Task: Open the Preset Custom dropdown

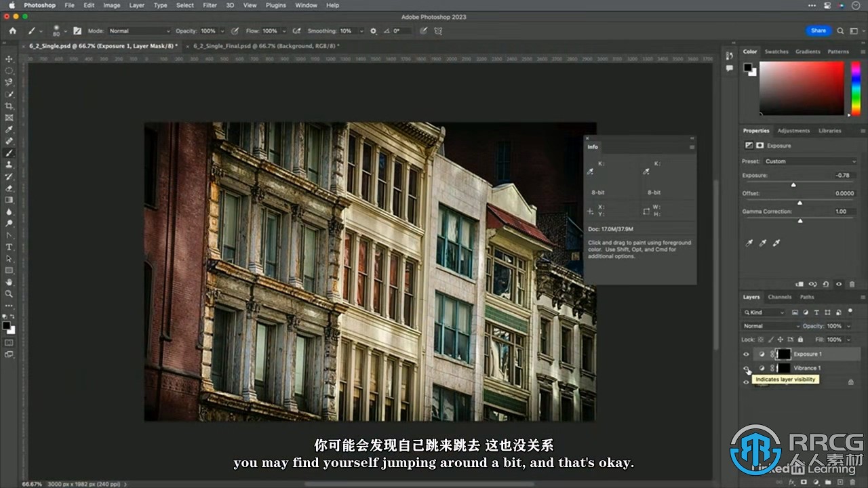Action: pyautogui.click(x=811, y=161)
